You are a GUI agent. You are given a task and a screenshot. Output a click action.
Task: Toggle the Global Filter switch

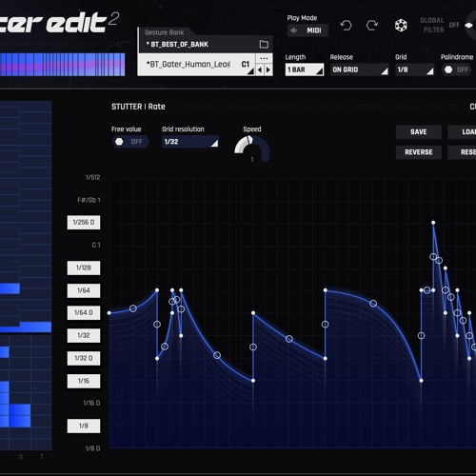(469, 25)
